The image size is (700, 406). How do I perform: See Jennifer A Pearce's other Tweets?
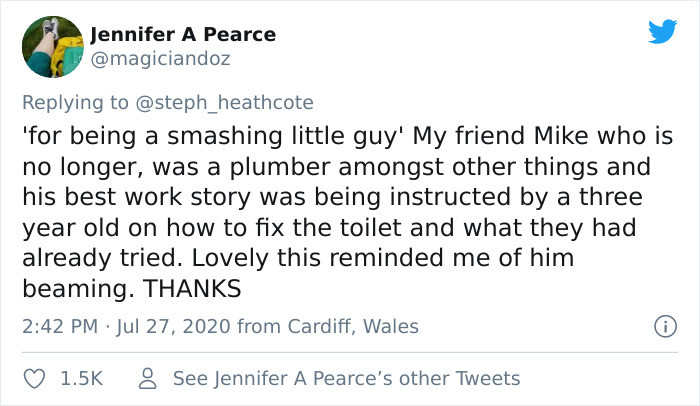click(346, 378)
